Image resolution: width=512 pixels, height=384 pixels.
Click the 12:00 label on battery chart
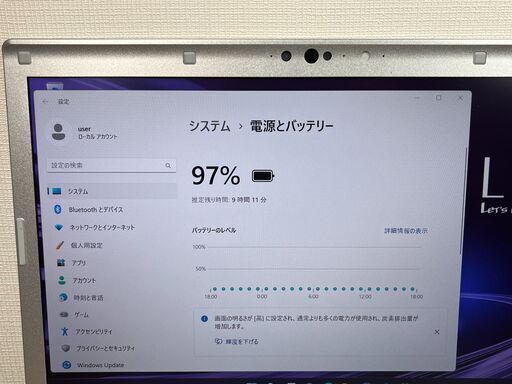(x=365, y=296)
